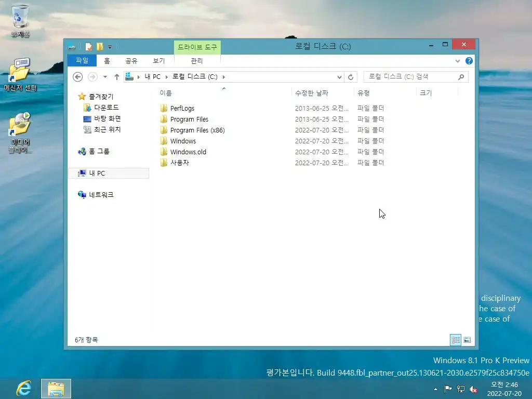Show hidden tray icons arrow

tap(435, 389)
